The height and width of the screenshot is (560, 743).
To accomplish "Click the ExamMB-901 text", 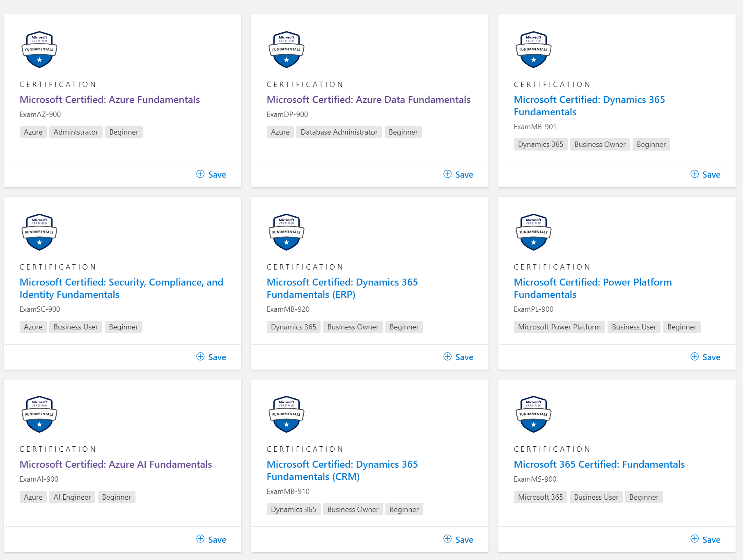I will [x=535, y=127].
